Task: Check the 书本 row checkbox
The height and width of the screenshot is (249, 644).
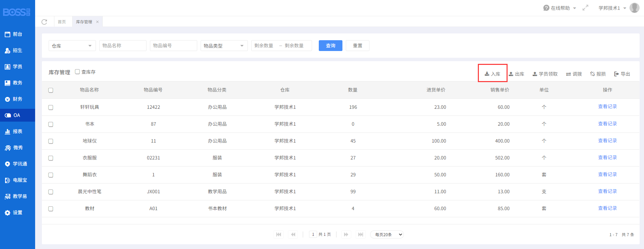Action: pos(51,124)
